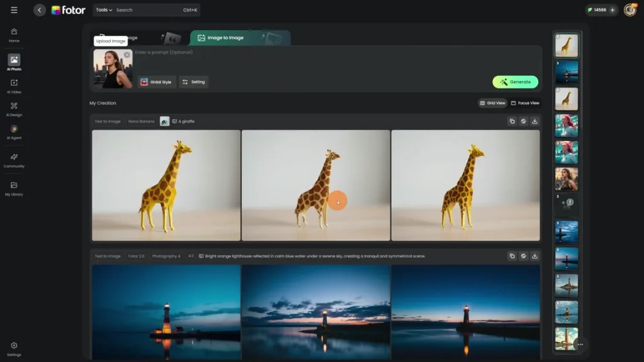Open the Tools dropdown
The image size is (644, 362).
(x=103, y=10)
